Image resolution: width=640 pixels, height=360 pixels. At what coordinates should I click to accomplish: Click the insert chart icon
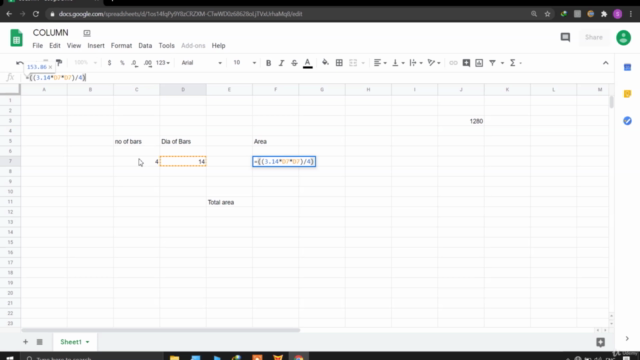[479, 63]
